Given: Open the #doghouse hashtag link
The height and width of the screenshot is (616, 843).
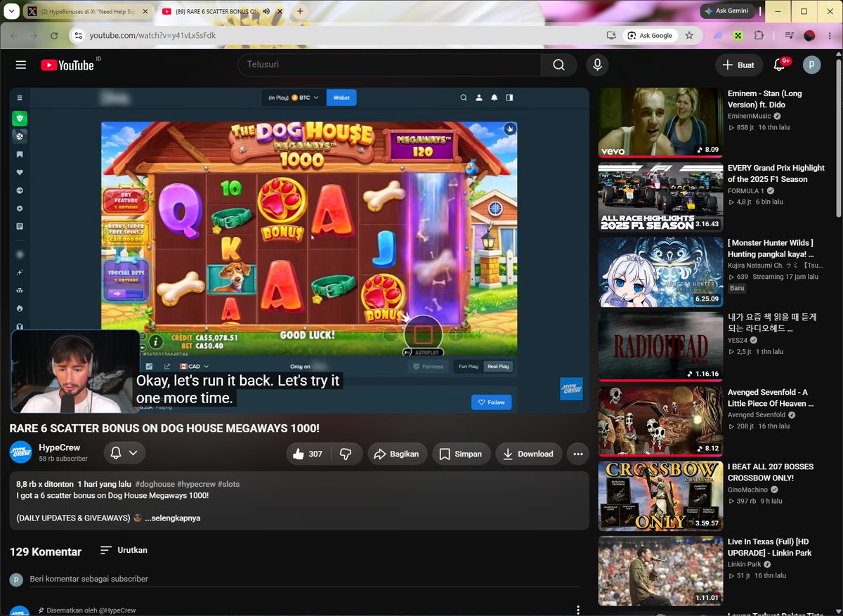Looking at the screenshot, I should click(155, 484).
